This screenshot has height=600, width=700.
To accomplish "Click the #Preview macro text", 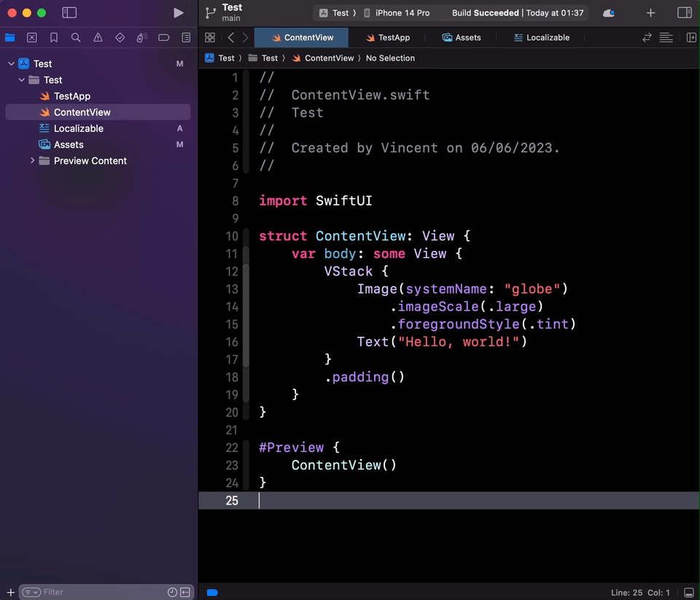I will [x=291, y=448].
